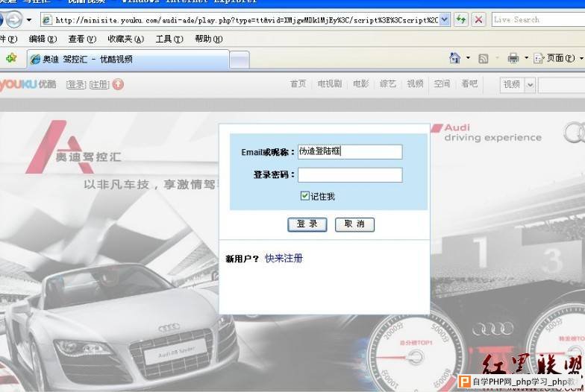Screen dimensions: 585x392
Task: Go to 电影 in Youku navigation
Action: pos(361,83)
